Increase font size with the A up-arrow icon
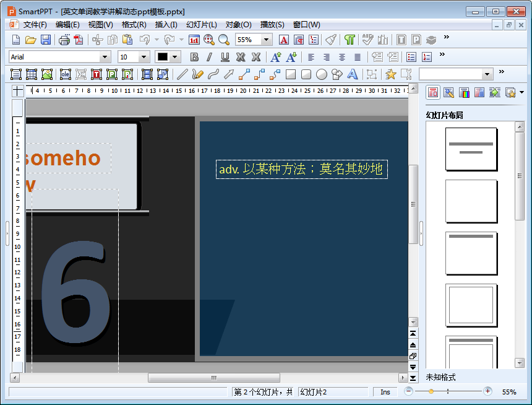Viewport: 532px width, 405px height. click(x=276, y=57)
